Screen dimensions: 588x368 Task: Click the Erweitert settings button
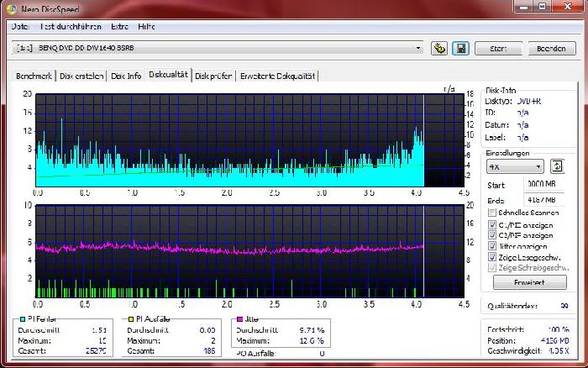pos(529,282)
